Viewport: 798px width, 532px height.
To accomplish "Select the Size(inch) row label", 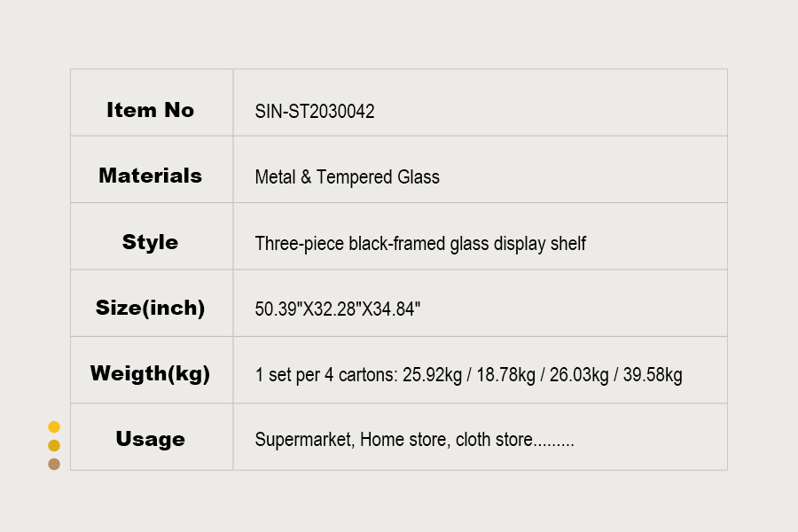I will (x=150, y=309).
